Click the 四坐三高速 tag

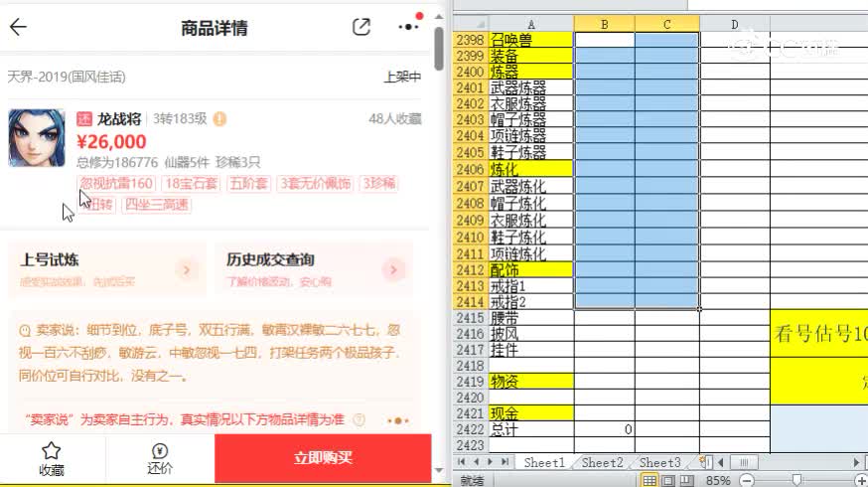157,205
